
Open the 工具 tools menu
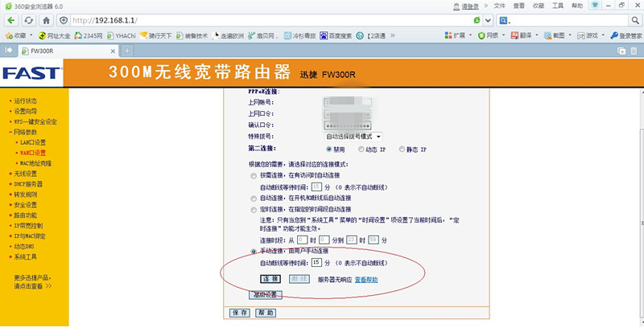(x=558, y=6)
